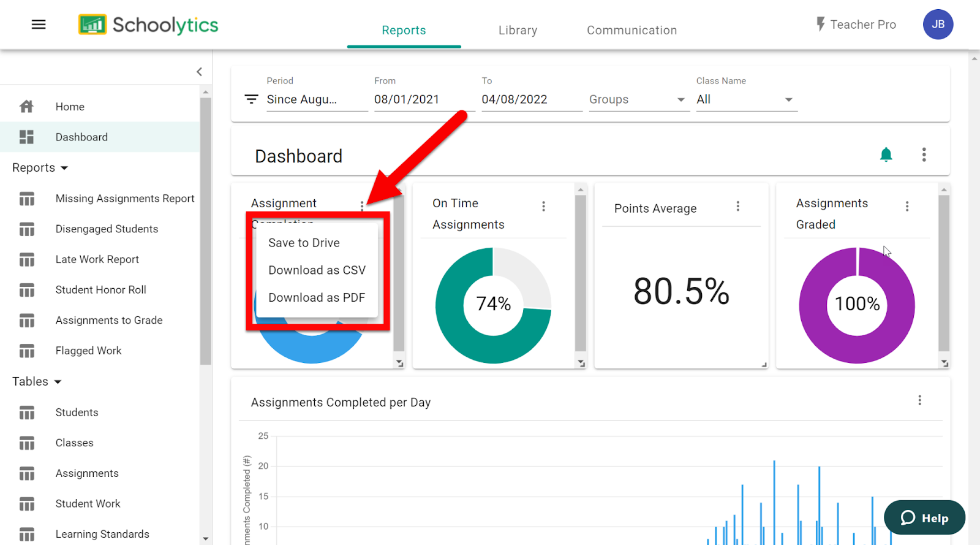Open the Flagged Work link
The image size is (980, 545).
pyautogui.click(x=88, y=351)
